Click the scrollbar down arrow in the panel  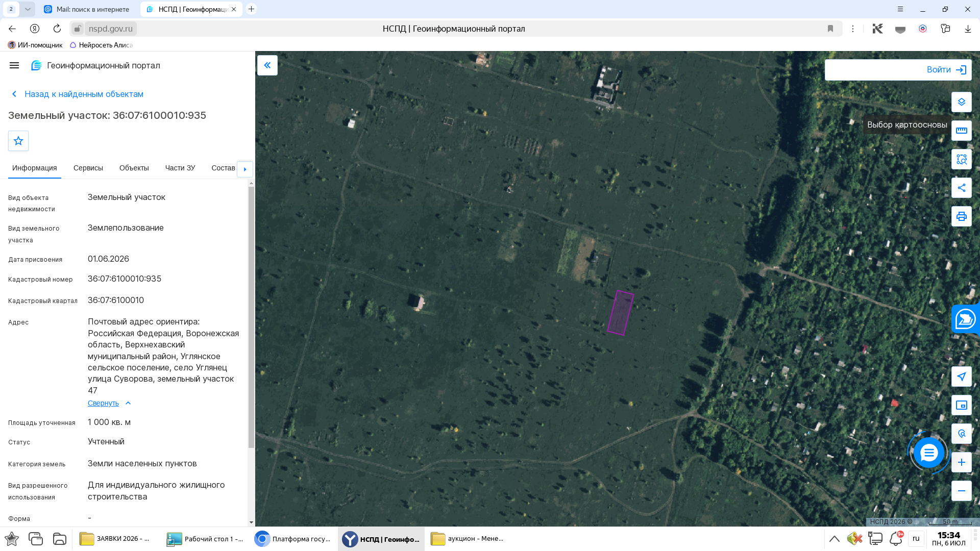pyautogui.click(x=251, y=522)
